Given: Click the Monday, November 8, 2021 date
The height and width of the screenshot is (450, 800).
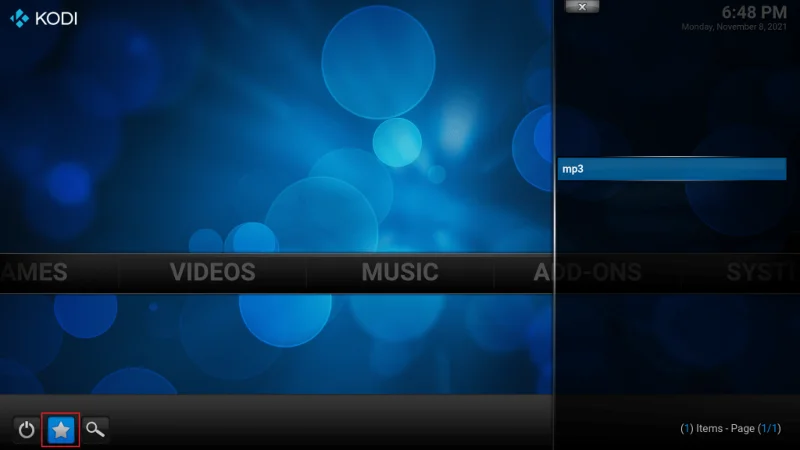Looking at the screenshot, I should click(734, 27).
